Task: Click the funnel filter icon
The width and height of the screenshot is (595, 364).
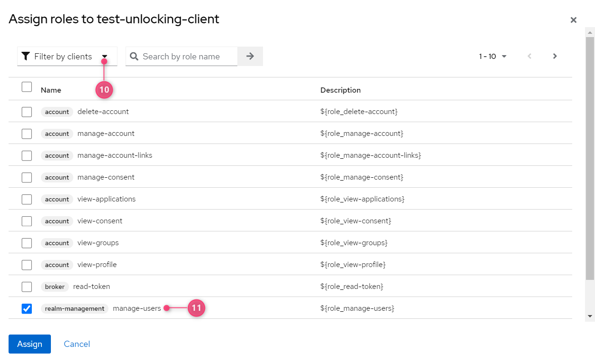Action: coord(26,57)
